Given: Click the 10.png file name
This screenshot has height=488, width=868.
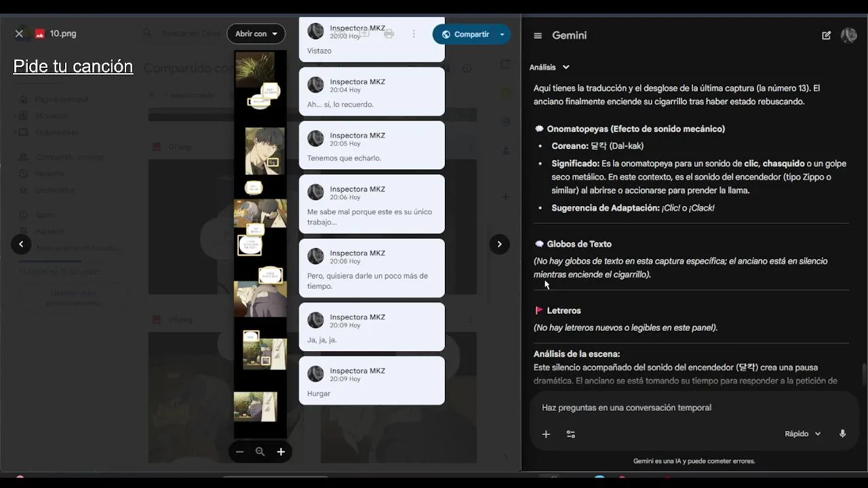Looking at the screenshot, I should [x=63, y=33].
